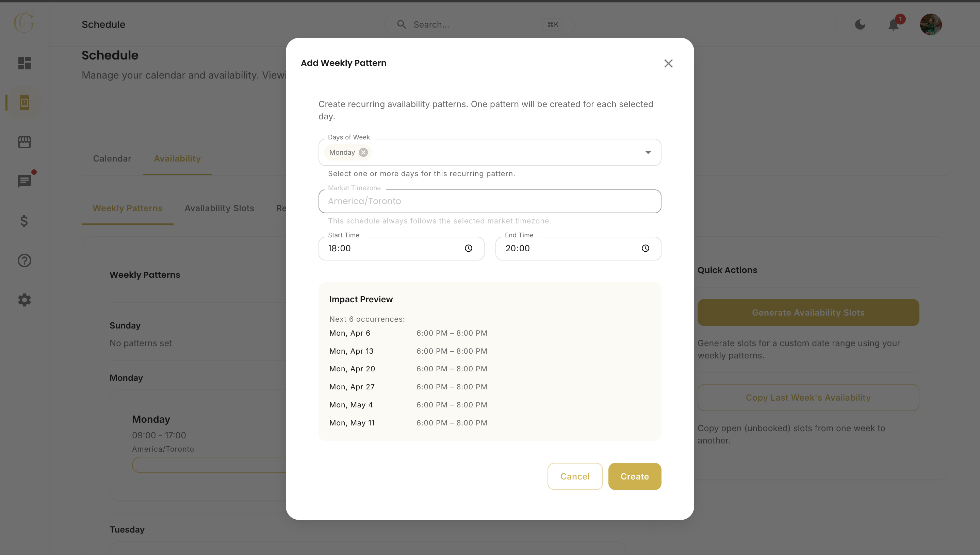
Task: Click the Sunday heading in Weekly Patterns
Action: (125, 325)
